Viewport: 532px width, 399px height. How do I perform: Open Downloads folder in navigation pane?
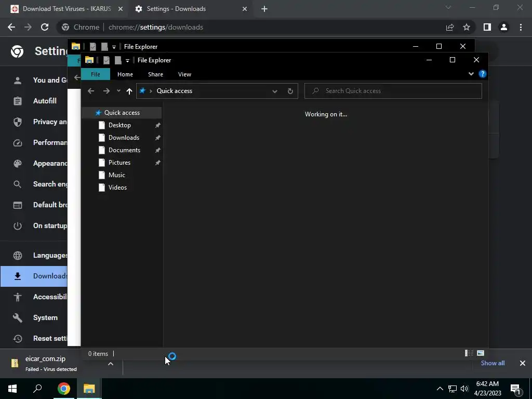pyautogui.click(x=124, y=138)
